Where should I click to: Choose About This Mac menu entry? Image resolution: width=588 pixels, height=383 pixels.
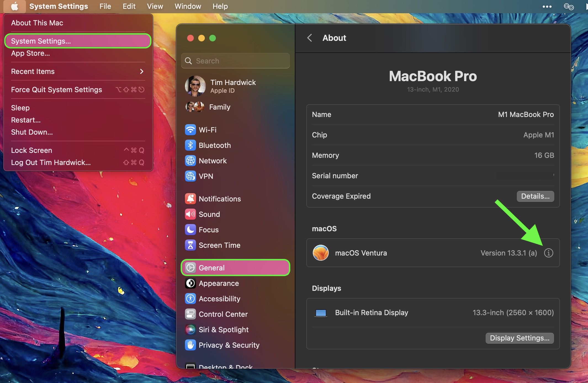78,23
